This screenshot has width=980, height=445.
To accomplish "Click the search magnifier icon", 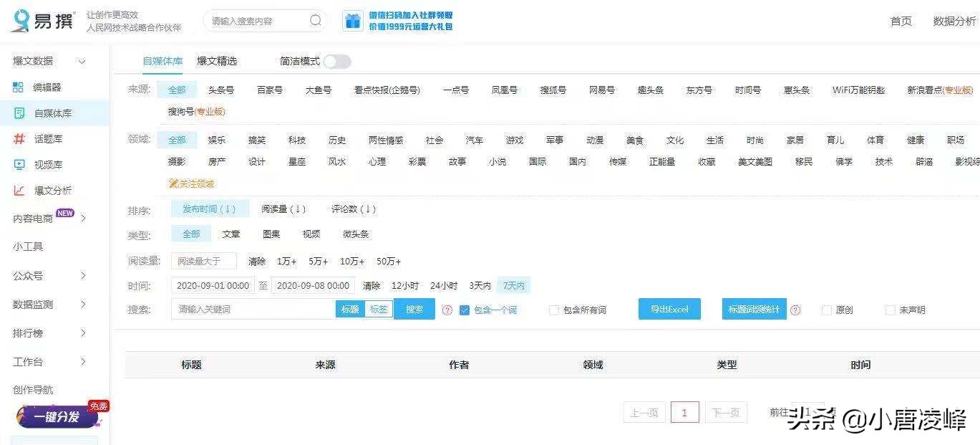I will click(x=315, y=20).
